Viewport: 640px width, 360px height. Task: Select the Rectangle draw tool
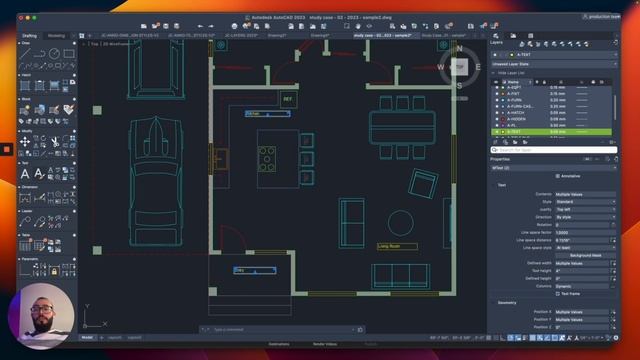[69, 53]
